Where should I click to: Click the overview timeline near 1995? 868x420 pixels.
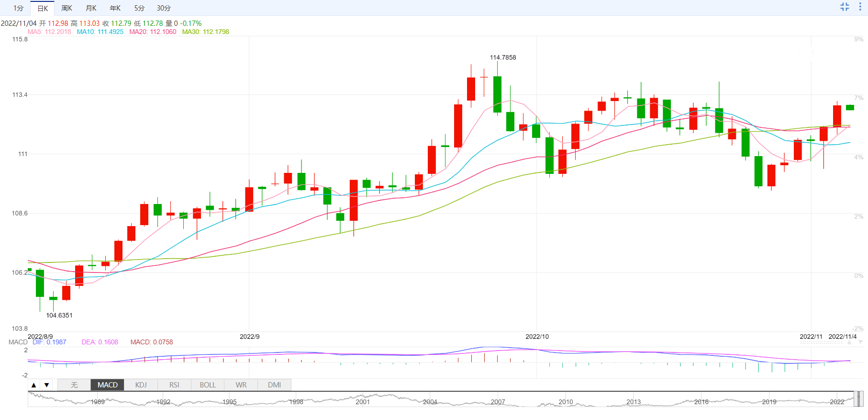229,402
